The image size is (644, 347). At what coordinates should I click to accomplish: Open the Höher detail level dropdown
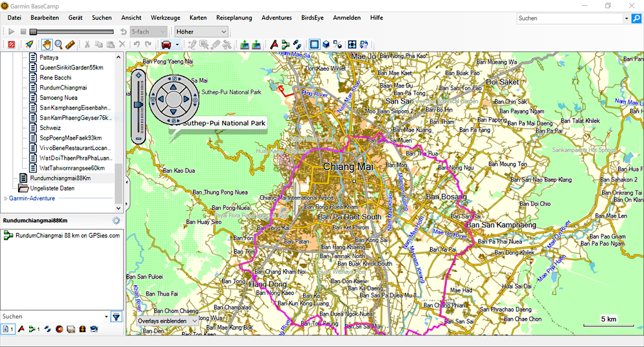pos(202,31)
